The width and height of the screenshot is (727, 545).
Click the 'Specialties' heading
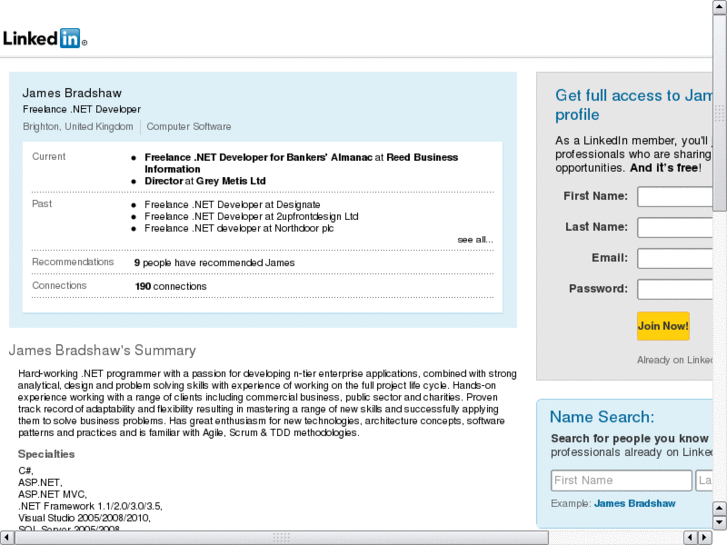pyautogui.click(x=46, y=454)
